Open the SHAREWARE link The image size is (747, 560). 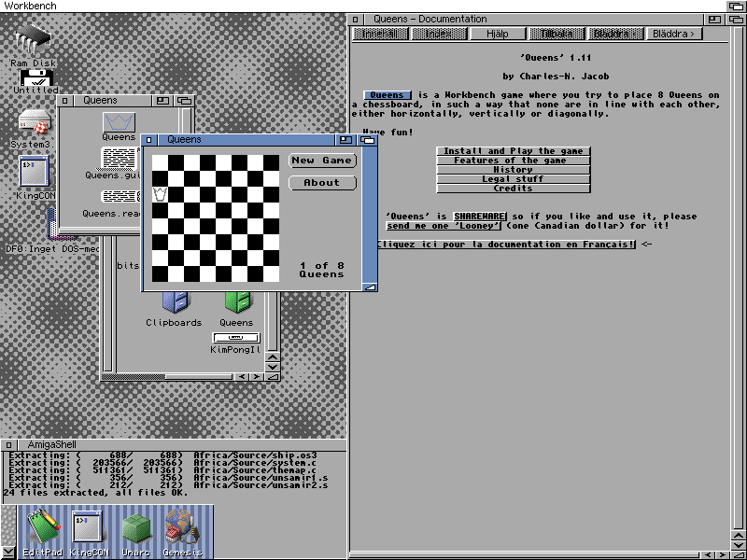pyautogui.click(x=480, y=217)
